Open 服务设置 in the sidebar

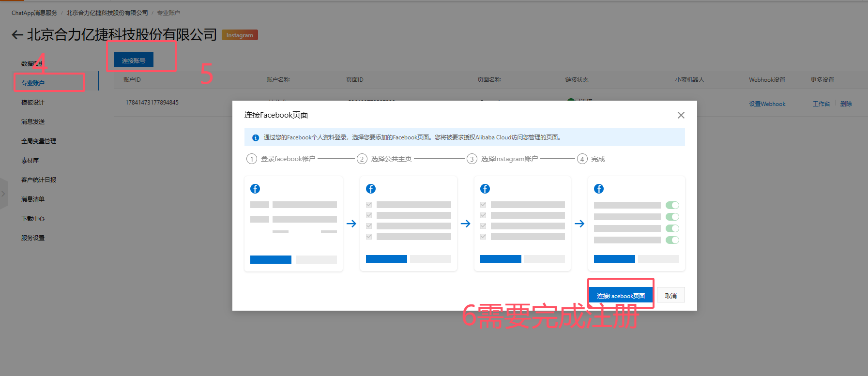[33, 238]
